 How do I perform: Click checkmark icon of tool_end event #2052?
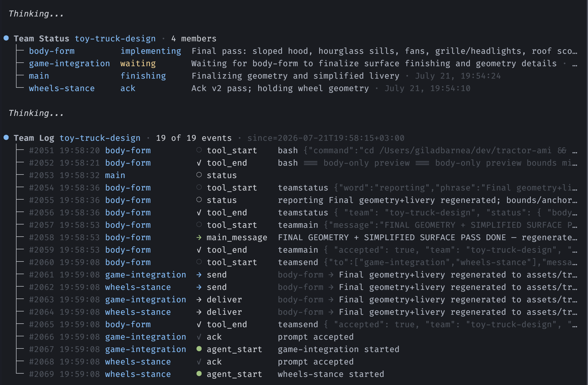tap(199, 163)
